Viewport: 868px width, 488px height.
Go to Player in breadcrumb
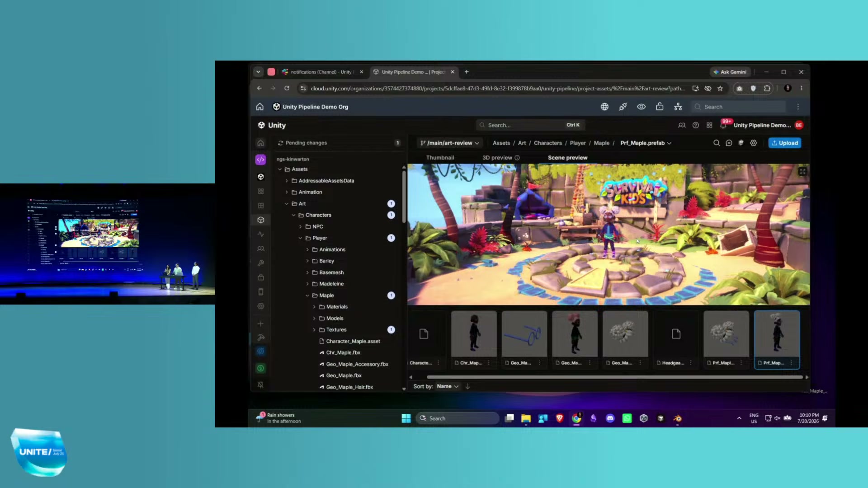click(x=578, y=143)
